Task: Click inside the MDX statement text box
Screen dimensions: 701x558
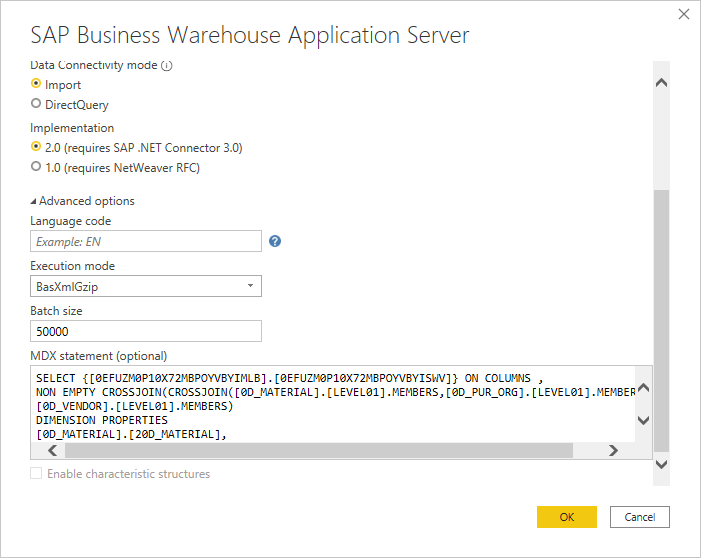Action: point(333,405)
